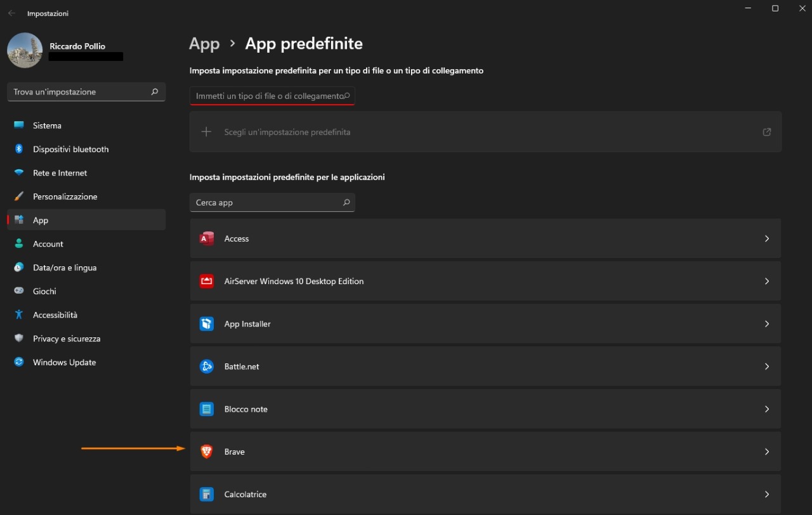Open Privacy e sicurezza section

tap(86, 339)
